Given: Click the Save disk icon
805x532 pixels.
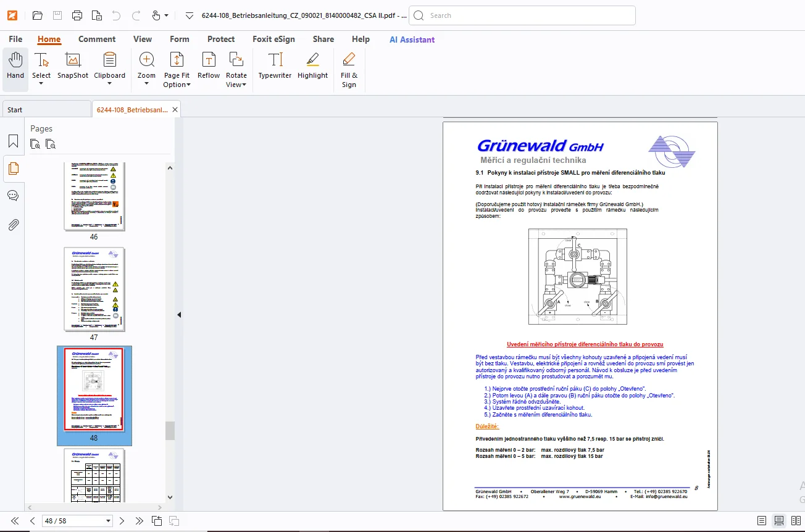Looking at the screenshot, I should [57, 15].
